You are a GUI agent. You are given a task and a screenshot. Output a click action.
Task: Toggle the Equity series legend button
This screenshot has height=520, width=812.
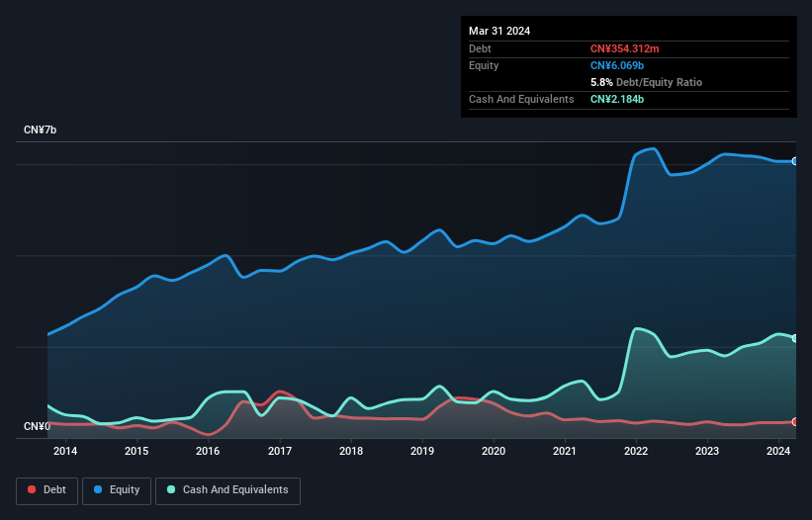117,490
